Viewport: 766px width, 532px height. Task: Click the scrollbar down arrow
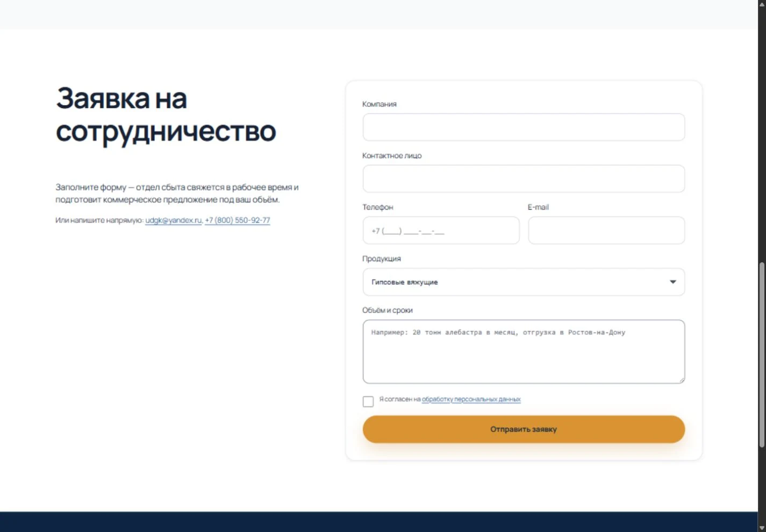tap(762, 528)
